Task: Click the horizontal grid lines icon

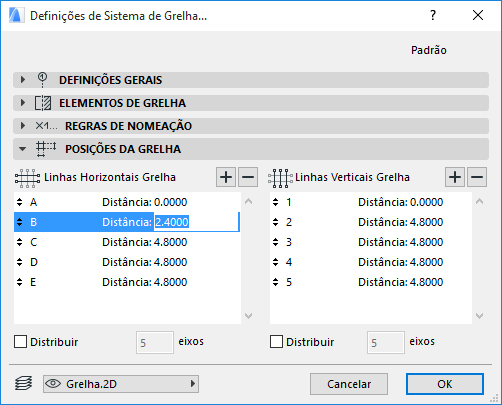Action: [x=27, y=178]
